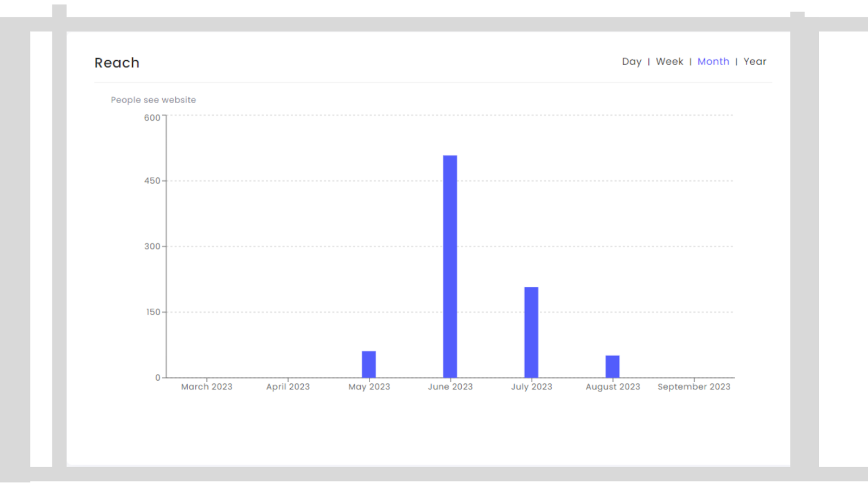Viewport: 868px width, 488px height.
Task: Click the July 2023 bar
Action: 531,332
